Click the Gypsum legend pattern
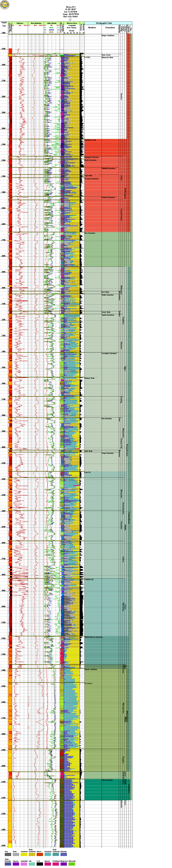Image resolution: width=172 pixels, height=868 pixels. 16,864
